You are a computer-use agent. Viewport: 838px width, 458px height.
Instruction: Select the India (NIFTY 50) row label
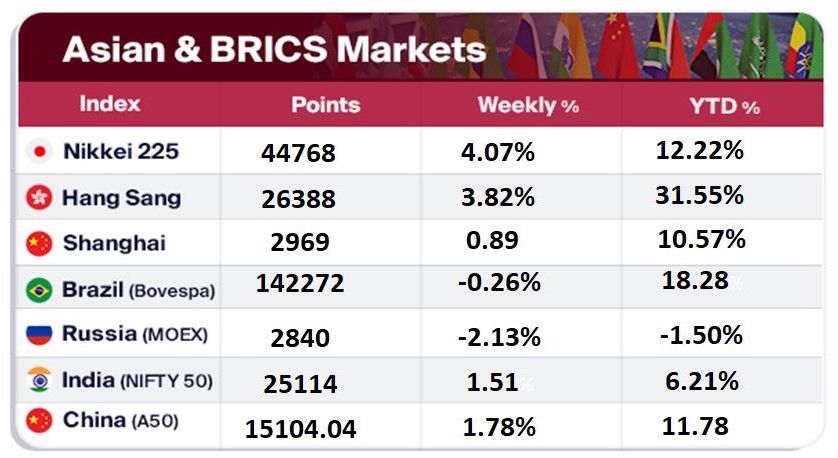[137, 381]
